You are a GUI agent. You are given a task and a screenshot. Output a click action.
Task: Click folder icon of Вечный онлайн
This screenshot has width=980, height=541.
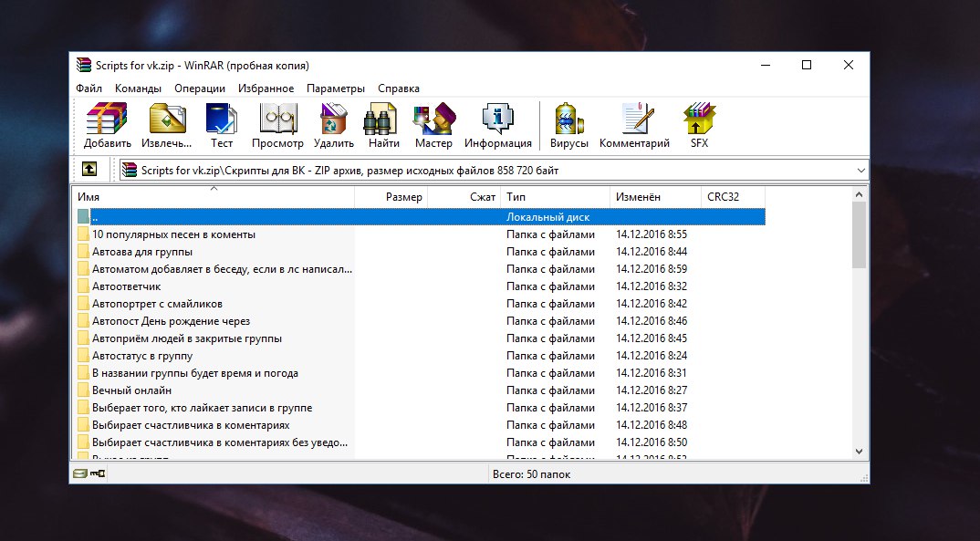(x=84, y=390)
